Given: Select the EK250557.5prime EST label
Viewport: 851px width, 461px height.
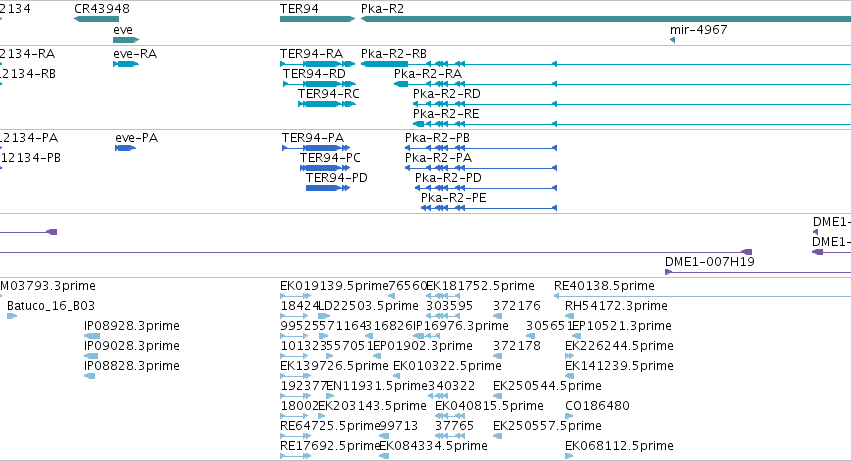Looking at the screenshot, I should pos(547,426).
